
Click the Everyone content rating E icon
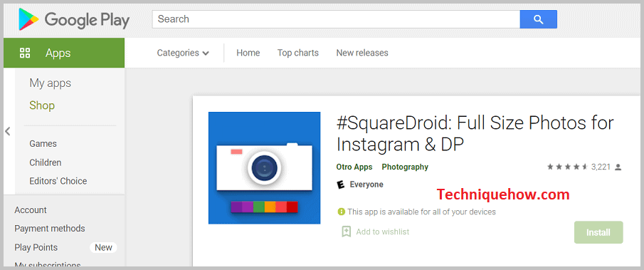340,185
